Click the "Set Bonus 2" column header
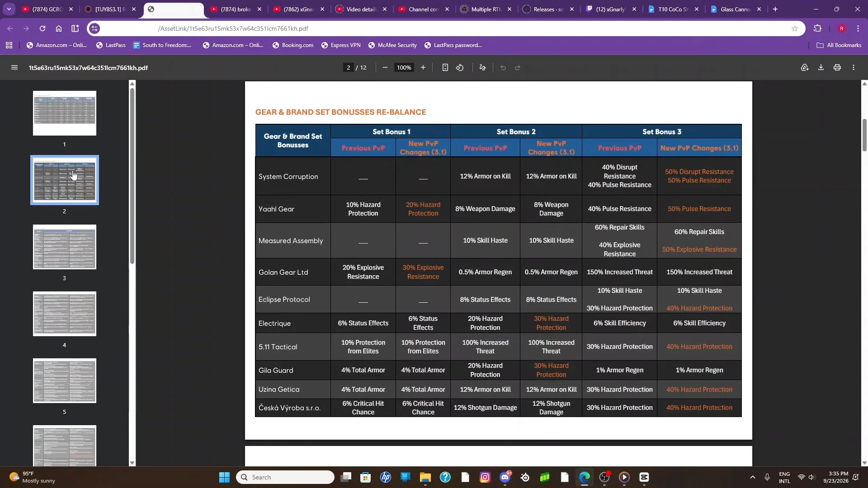Viewport: 868px width, 488px height. [516, 132]
